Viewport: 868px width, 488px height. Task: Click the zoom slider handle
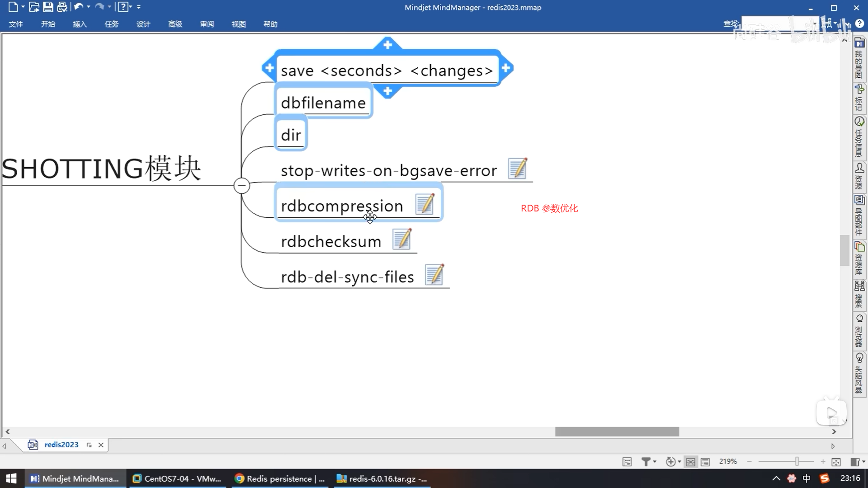tap(797, 461)
